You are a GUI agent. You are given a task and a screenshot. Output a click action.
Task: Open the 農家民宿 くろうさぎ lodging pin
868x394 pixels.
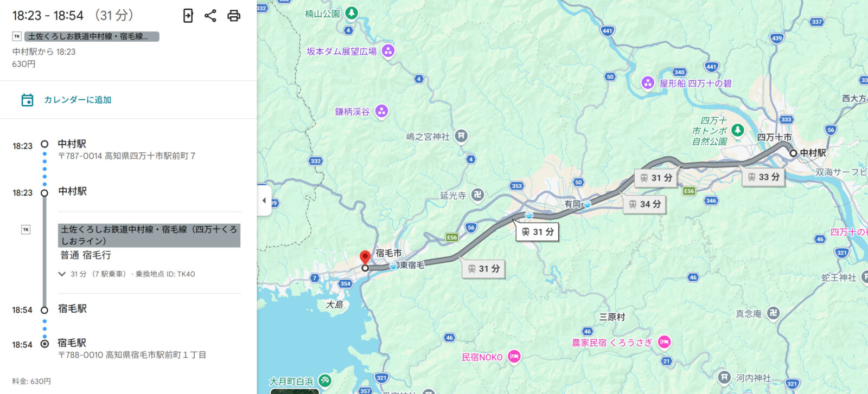coord(664,342)
